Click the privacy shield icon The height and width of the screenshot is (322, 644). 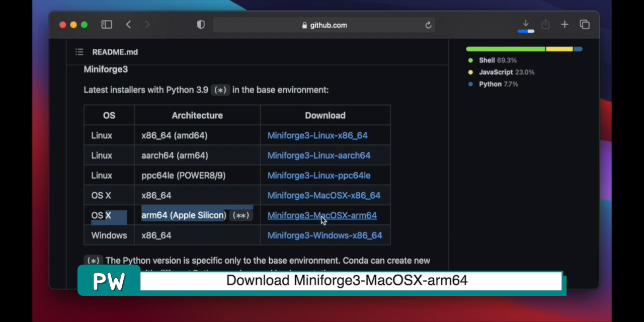(x=201, y=25)
